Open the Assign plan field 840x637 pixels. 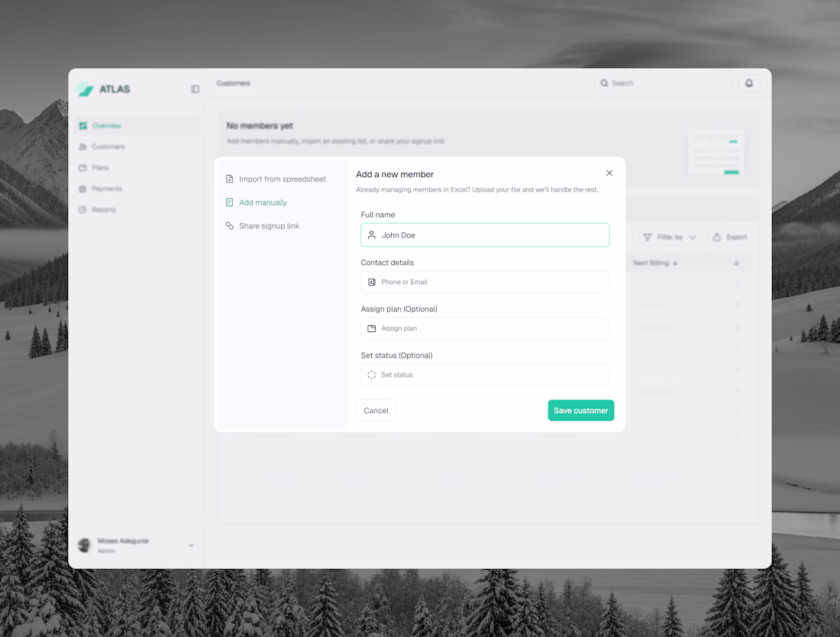485,328
